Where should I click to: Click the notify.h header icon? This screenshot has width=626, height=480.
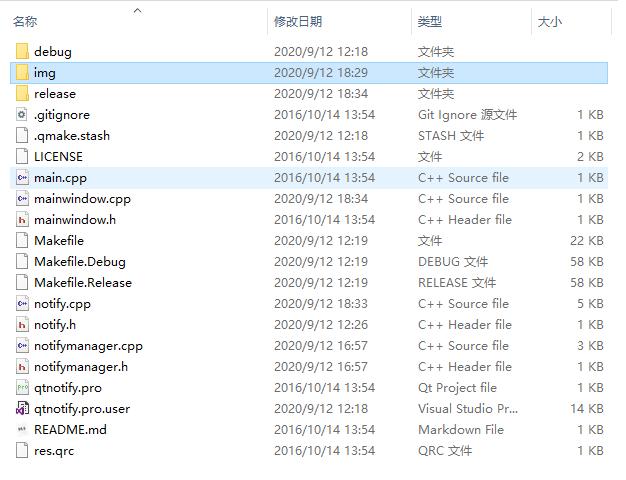[22, 325]
